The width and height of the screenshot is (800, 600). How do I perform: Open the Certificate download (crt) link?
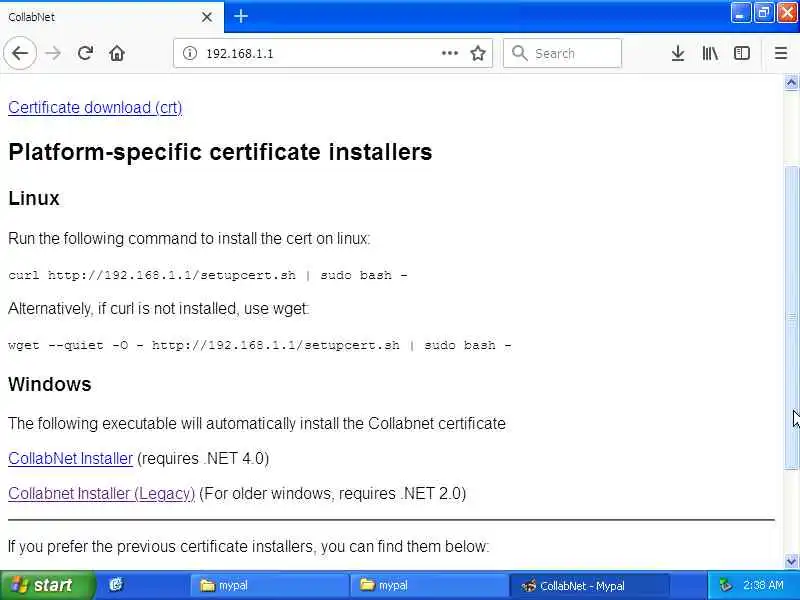tap(95, 108)
